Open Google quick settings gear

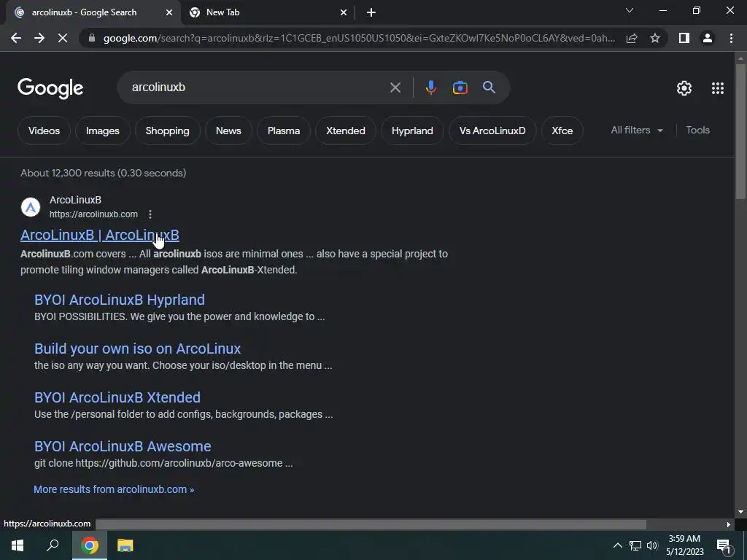coord(684,88)
